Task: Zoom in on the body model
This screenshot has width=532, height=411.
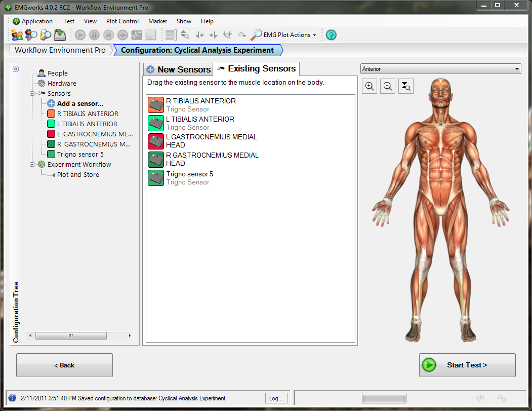Action: tap(370, 87)
